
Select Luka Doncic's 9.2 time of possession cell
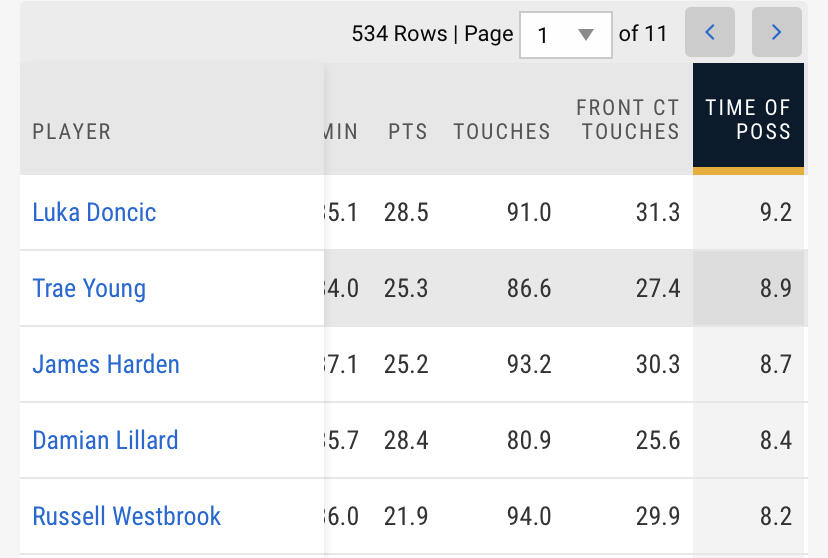tap(776, 212)
